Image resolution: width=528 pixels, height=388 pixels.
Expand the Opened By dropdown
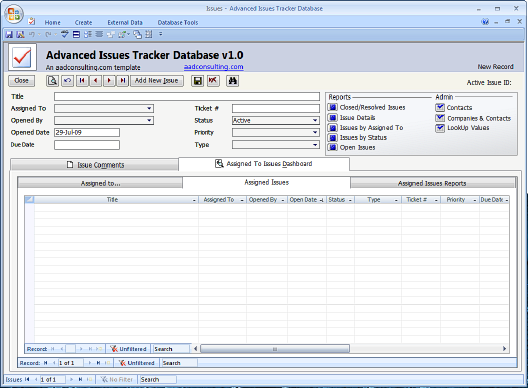click(149, 121)
